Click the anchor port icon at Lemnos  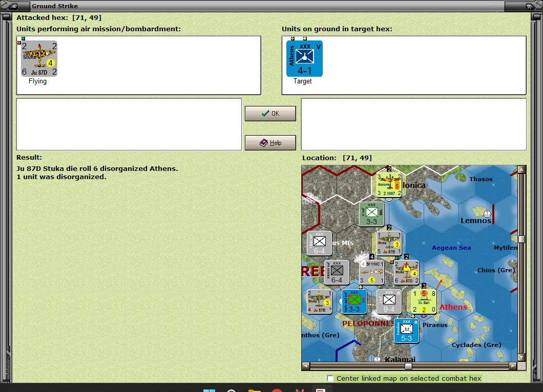click(487, 213)
